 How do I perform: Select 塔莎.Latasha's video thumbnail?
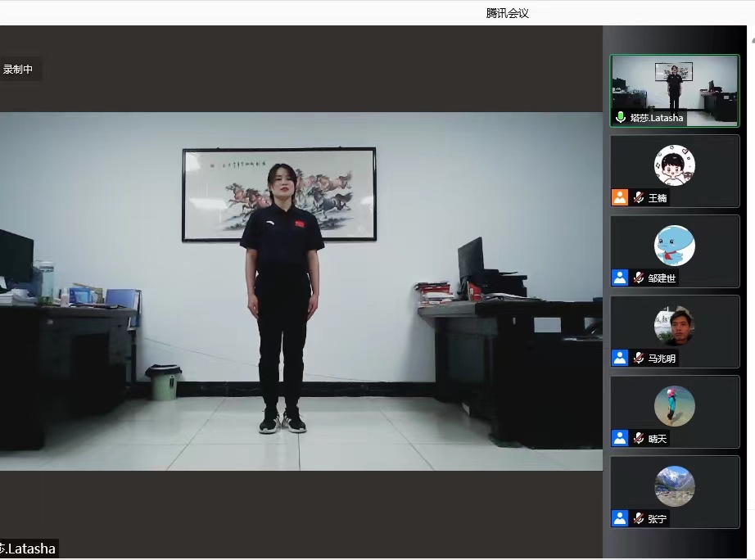[674, 86]
